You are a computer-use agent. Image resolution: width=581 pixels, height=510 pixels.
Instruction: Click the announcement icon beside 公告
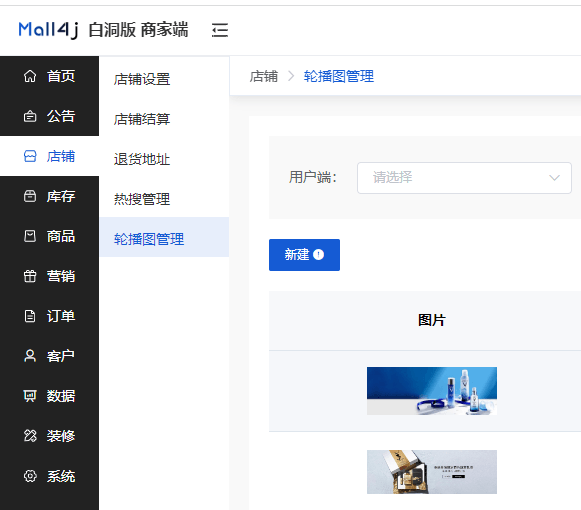[x=30, y=116]
